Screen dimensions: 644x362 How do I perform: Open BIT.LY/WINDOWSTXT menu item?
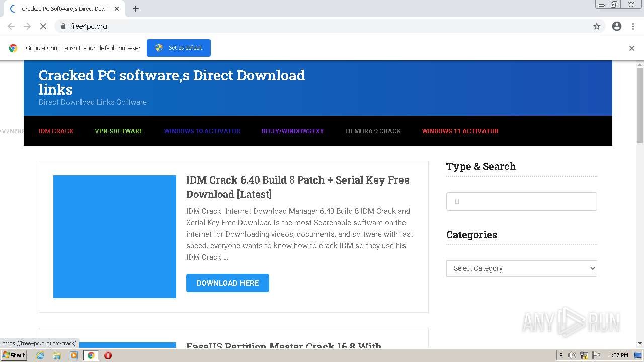click(293, 131)
